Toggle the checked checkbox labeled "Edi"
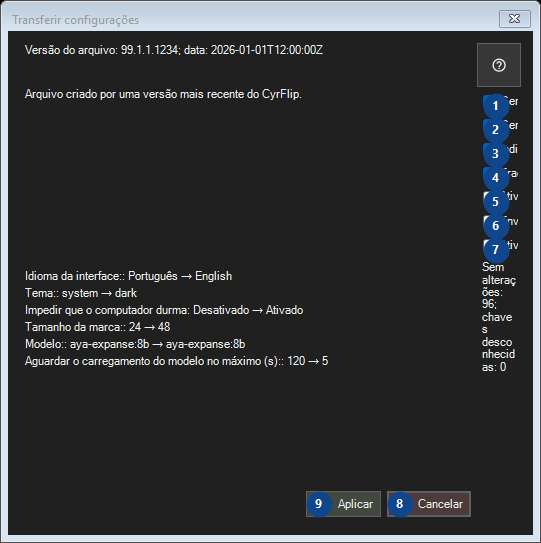 [500, 150]
